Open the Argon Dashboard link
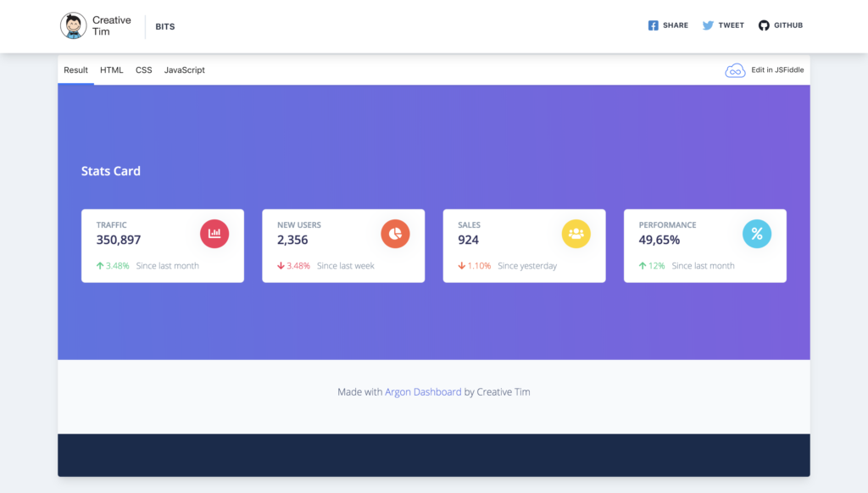The image size is (868, 493). coord(423,392)
